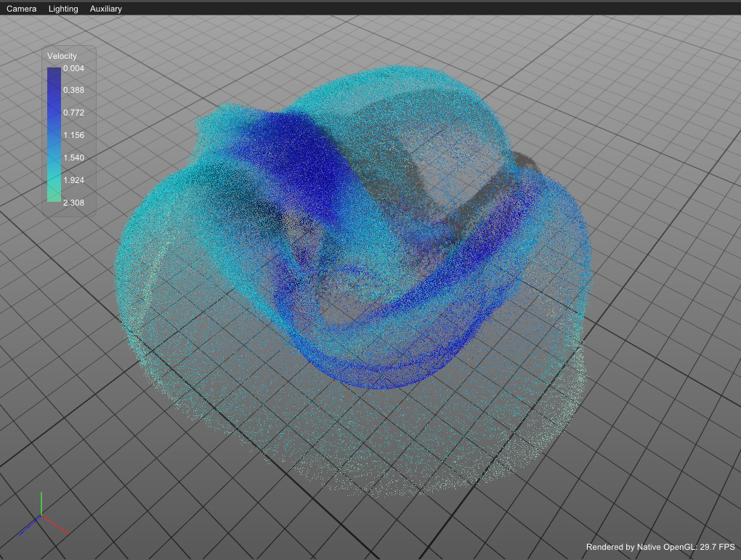Open the Lighting menu
This screenshot has height=560, width=741.
click(x=63, y=9)
